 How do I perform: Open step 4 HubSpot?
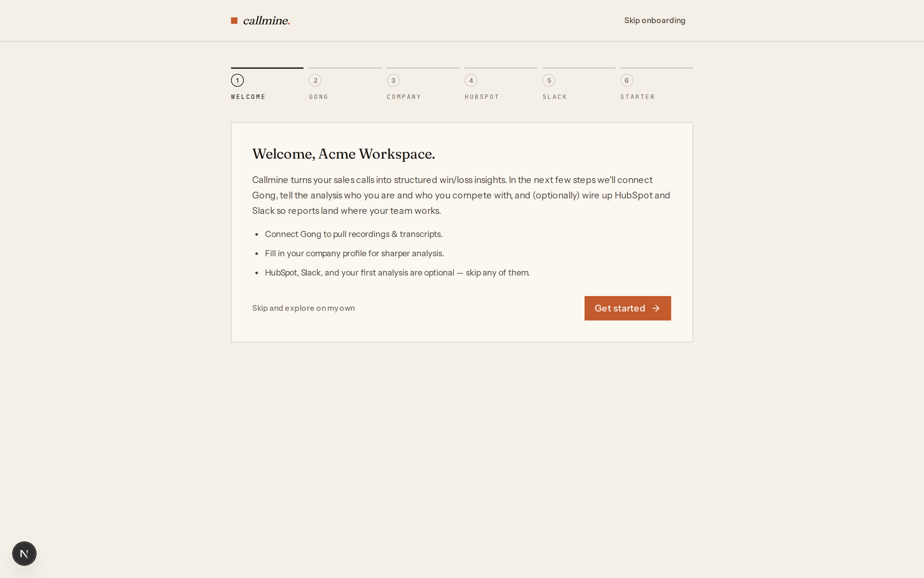(x=501, y=84)
